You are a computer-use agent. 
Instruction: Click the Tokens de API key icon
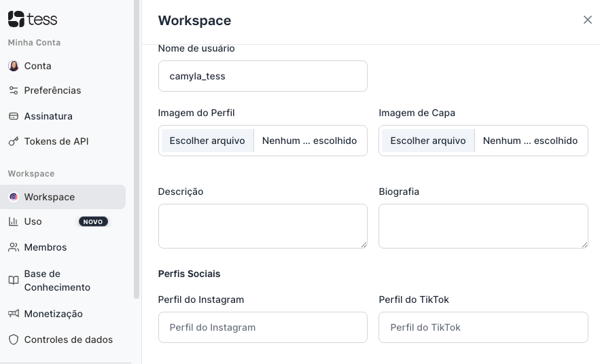(14, 142)
